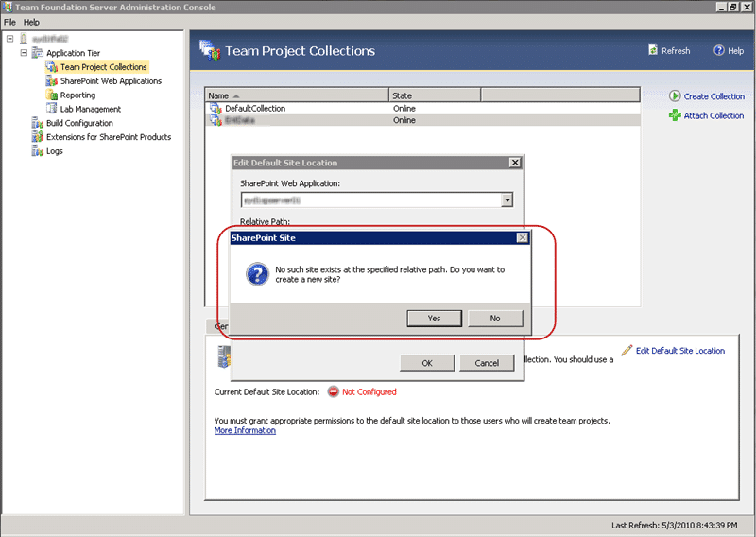Click the pencil icon for Edit Default Site Location
The image size is (756, 537).
[627, 351]
